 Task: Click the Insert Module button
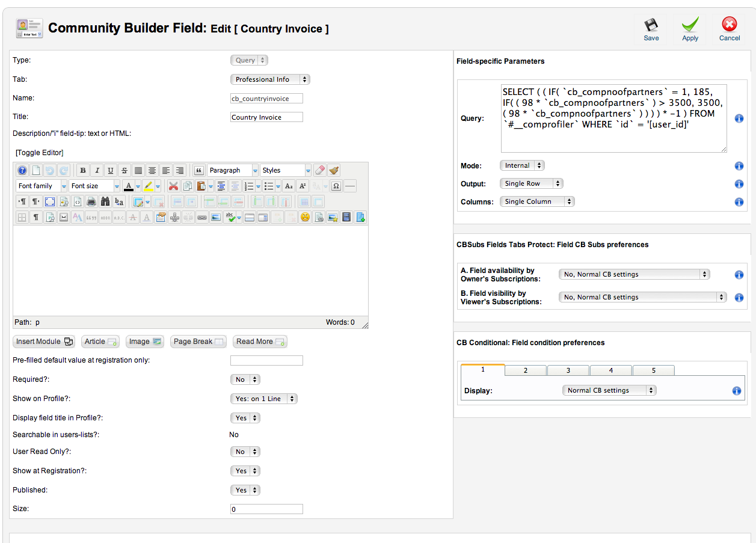tap(45, 342)
